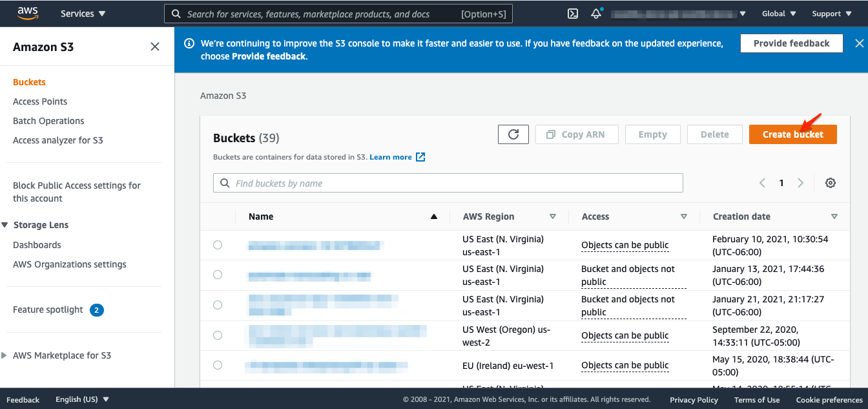868x409 pixels.
Task: Open the English (US) language selector
Action: pyautogui.click(x=83, y=399)
